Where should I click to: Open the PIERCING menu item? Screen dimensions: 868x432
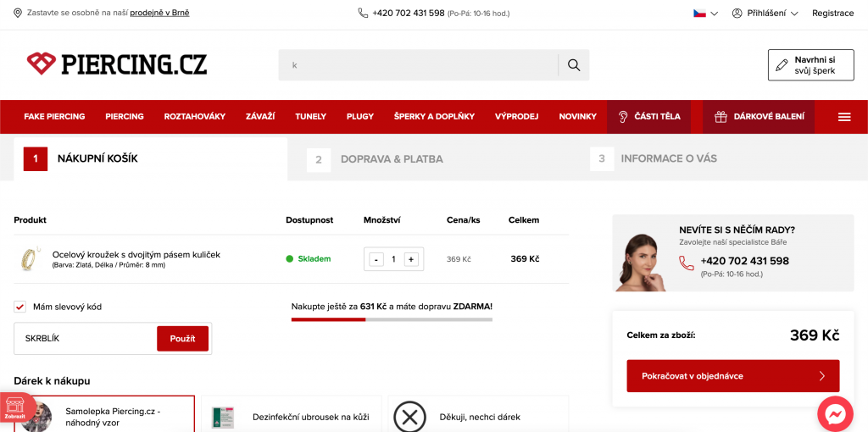[125, 117]
